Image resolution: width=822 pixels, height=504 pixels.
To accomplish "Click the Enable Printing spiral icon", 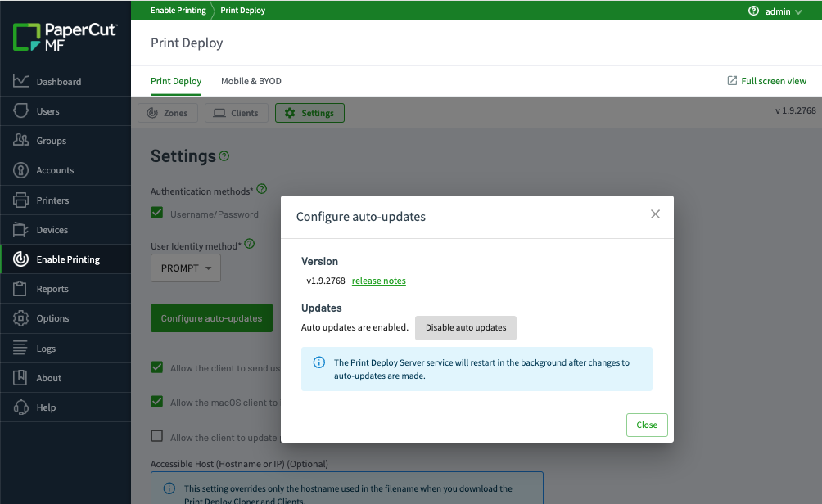I will click(x=20, y=259).
